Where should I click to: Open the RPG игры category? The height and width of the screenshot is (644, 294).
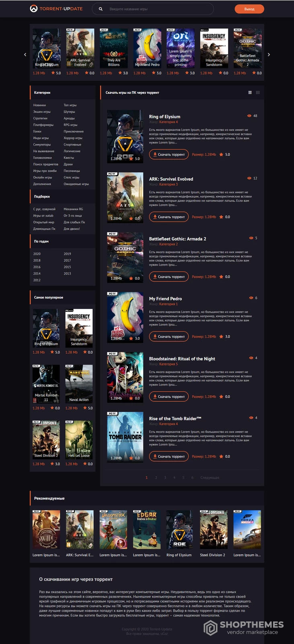(x=70, y=125)
